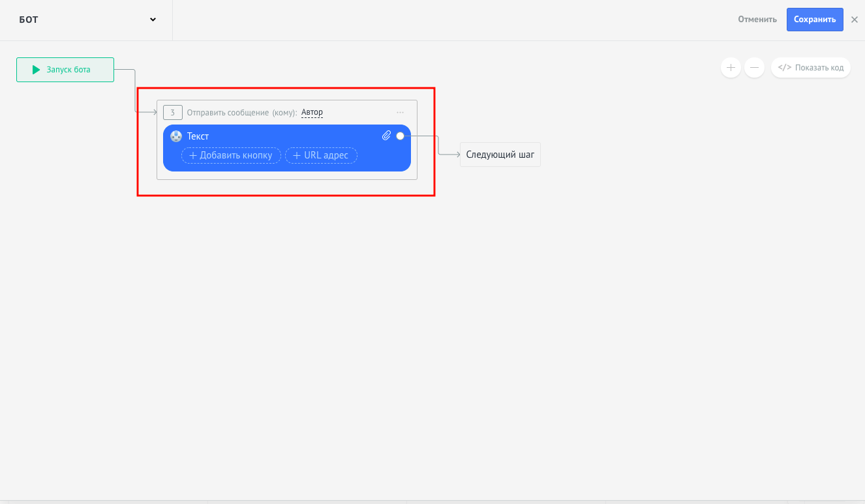Click the play icon in Запуск бота
Image resolution: width=865 pixels, height=504 pixels.
click(37, 70)
